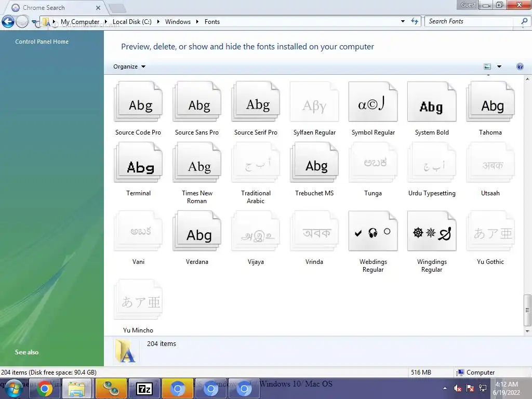Select the Sylfaen Regular font icon

pyautogui.click(x=314, y=101)
